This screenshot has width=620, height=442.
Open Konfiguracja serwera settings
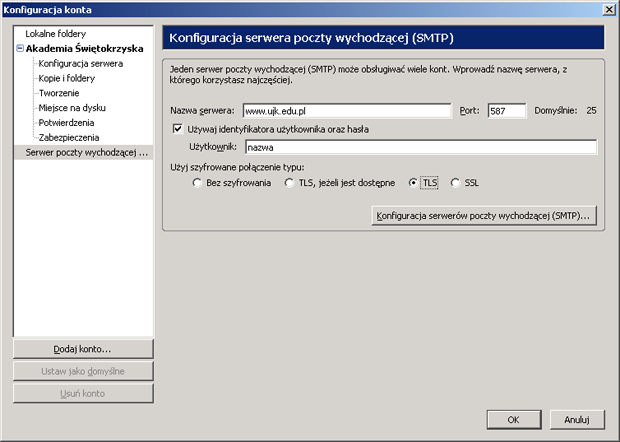[x=81, y=63]
